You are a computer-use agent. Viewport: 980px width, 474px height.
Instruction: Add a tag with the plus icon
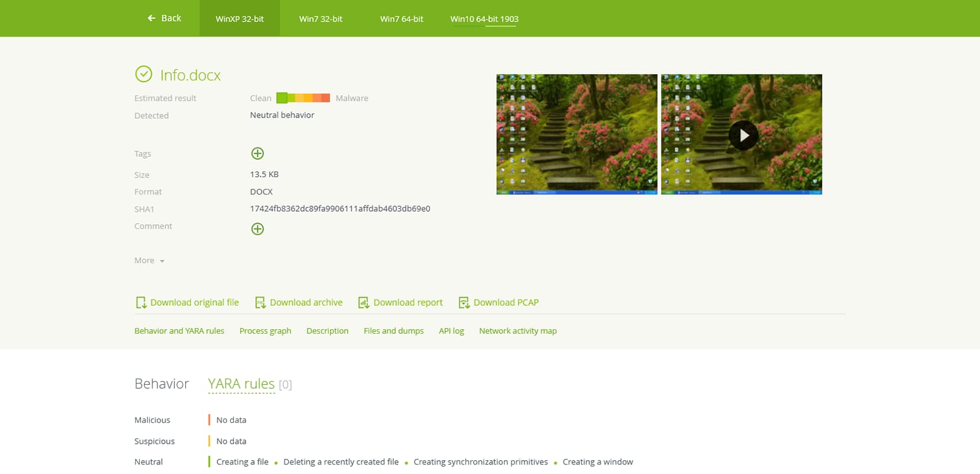point(257,153)
